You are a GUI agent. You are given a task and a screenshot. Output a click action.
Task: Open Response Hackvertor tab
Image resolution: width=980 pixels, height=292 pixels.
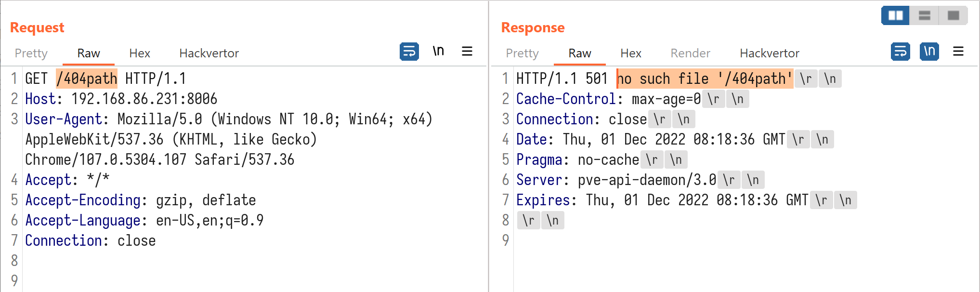click(770, 53)
